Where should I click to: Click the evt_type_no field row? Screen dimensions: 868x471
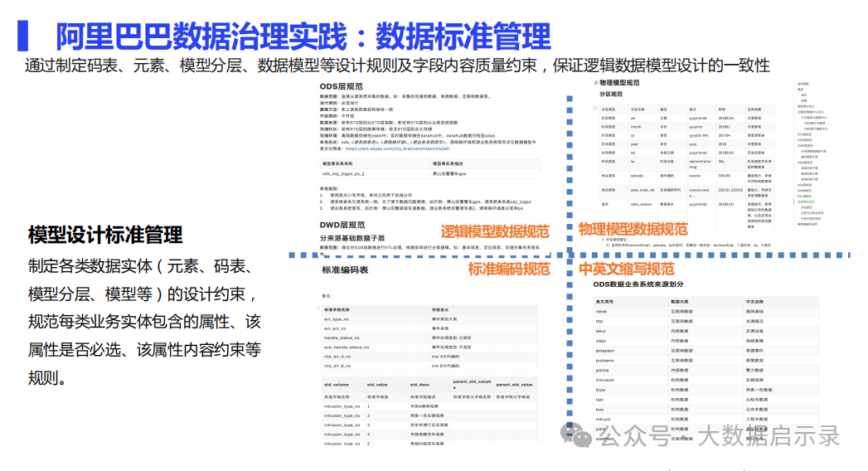[429, 319]
